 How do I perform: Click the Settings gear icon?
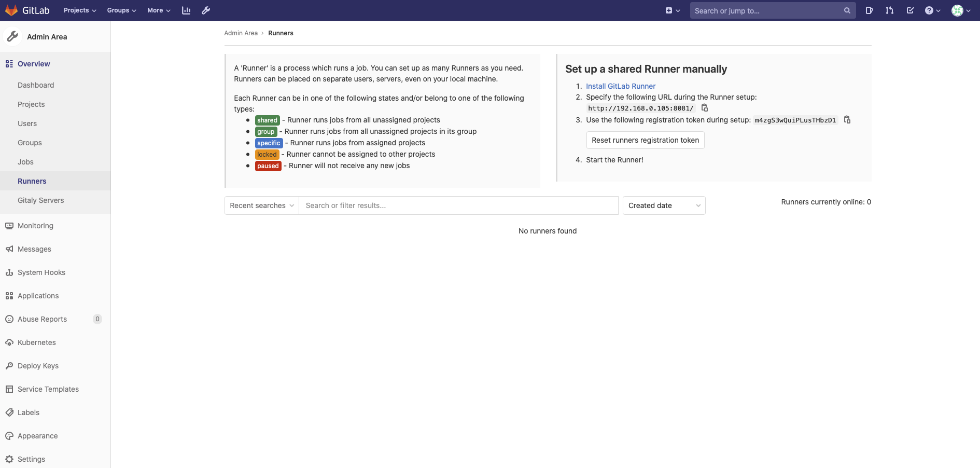(9, 459)
